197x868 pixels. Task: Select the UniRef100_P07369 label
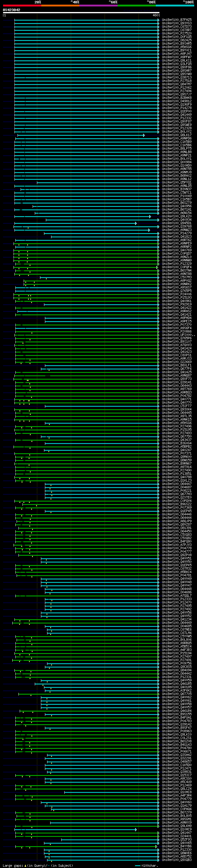click(177, 507)
